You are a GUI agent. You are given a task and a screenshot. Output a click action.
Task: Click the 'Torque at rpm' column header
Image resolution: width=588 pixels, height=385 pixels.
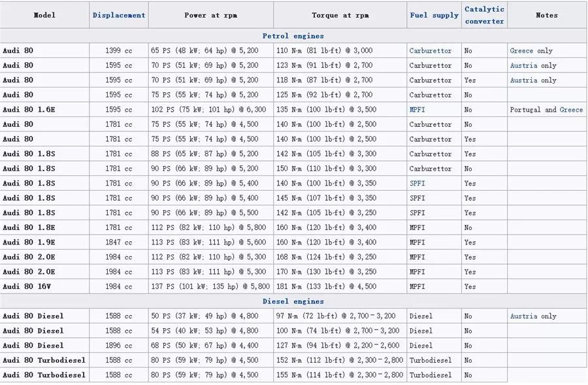pos(340,16)
